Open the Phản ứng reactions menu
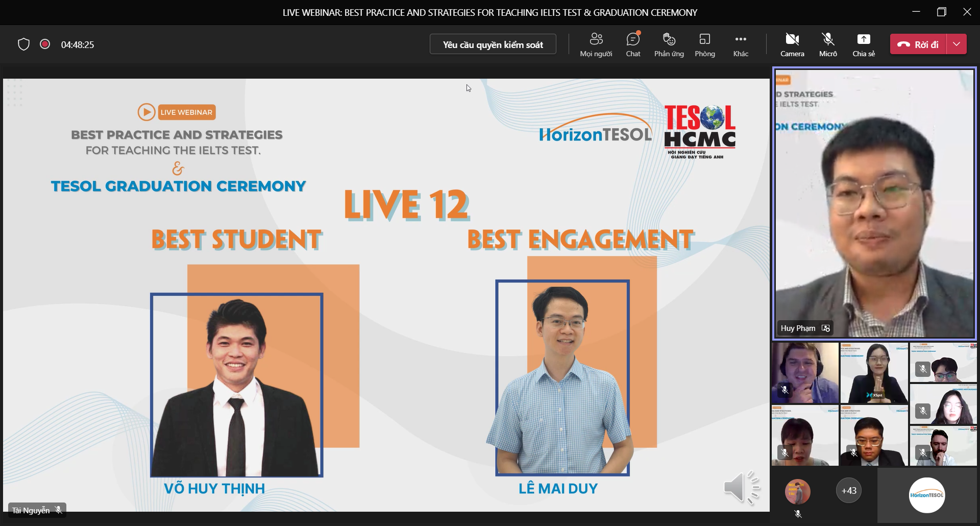 (669, 45)
